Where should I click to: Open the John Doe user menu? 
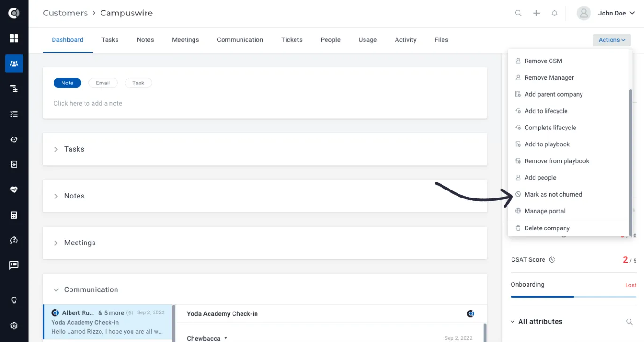point(616,13)
